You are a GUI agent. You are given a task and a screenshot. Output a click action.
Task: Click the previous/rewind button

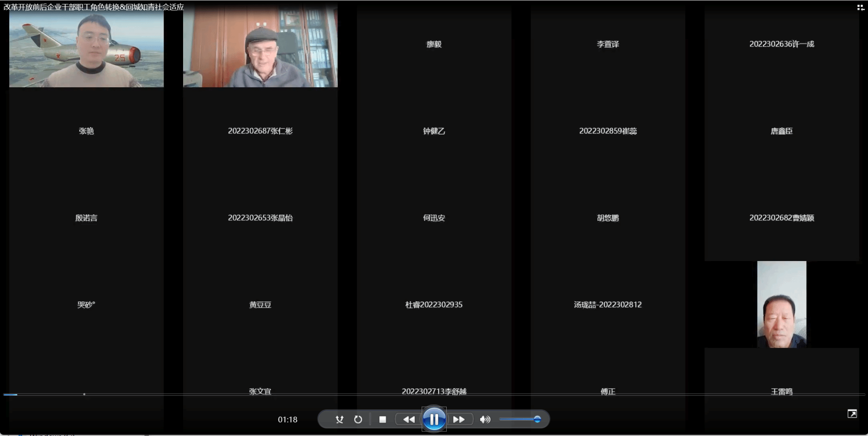tap(409, 419)
